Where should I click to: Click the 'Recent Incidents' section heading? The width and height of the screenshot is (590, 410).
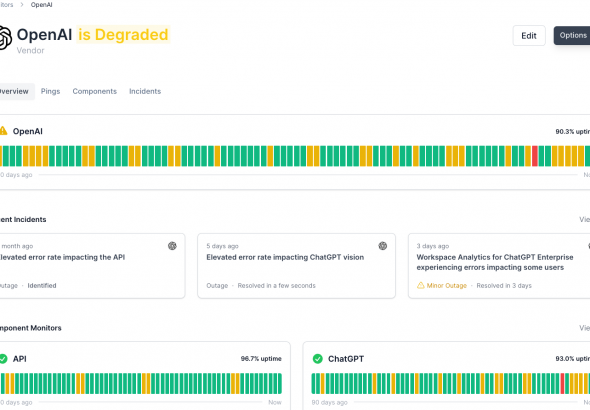(23, 219)
